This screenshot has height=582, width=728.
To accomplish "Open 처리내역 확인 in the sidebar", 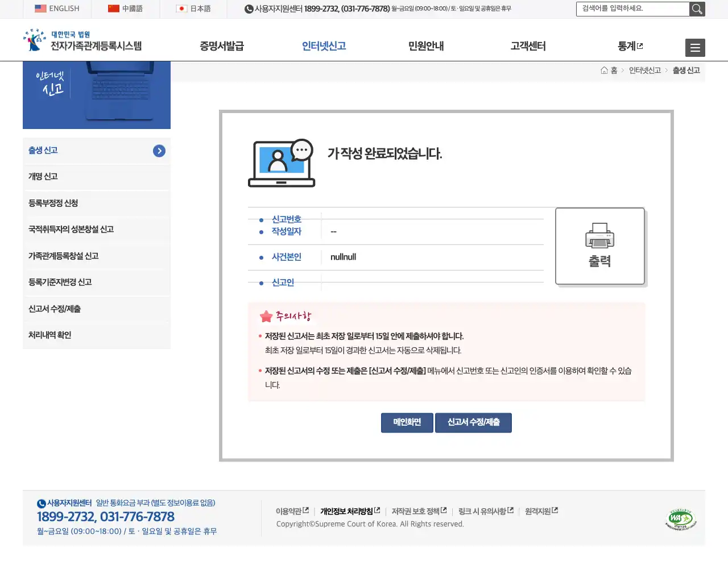I will click(50, 335).
